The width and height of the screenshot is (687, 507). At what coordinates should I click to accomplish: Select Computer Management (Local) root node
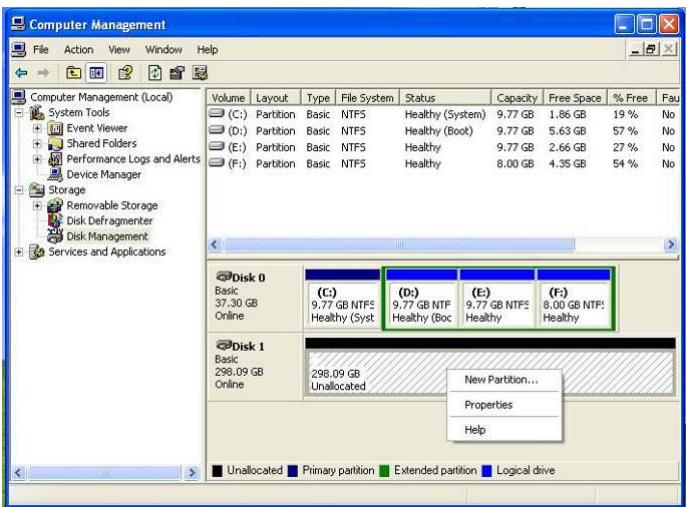tap(101, 97)
